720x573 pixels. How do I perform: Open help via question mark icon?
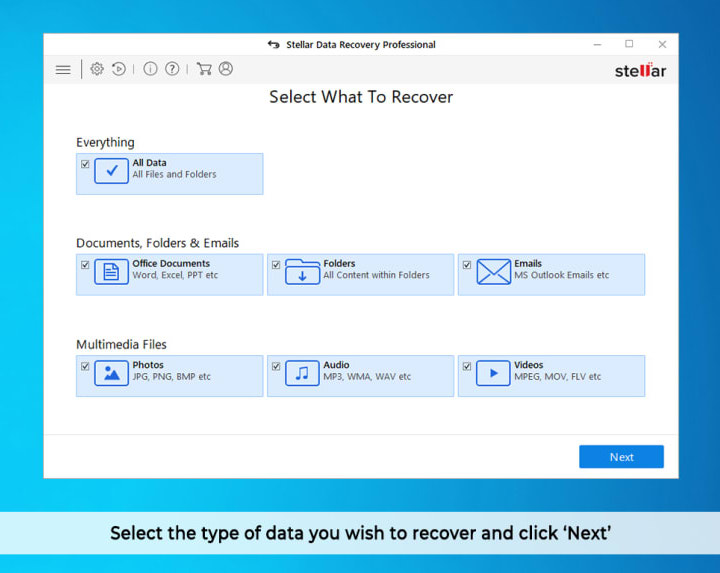[172, 69]
